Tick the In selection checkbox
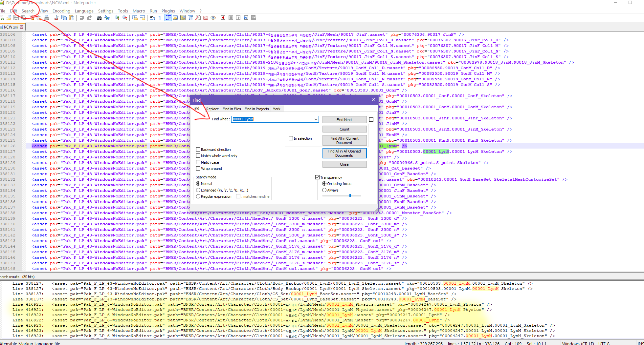The width and height of the screenshot is (644, 345). [291, 138]
